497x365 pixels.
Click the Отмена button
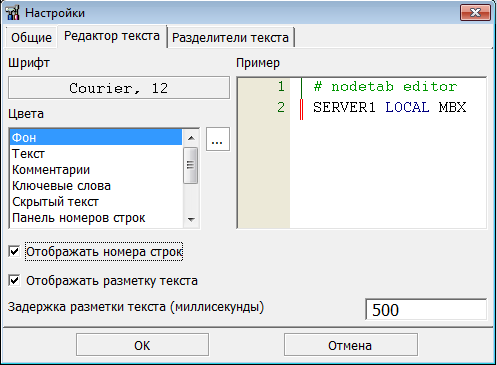(350, 345)
